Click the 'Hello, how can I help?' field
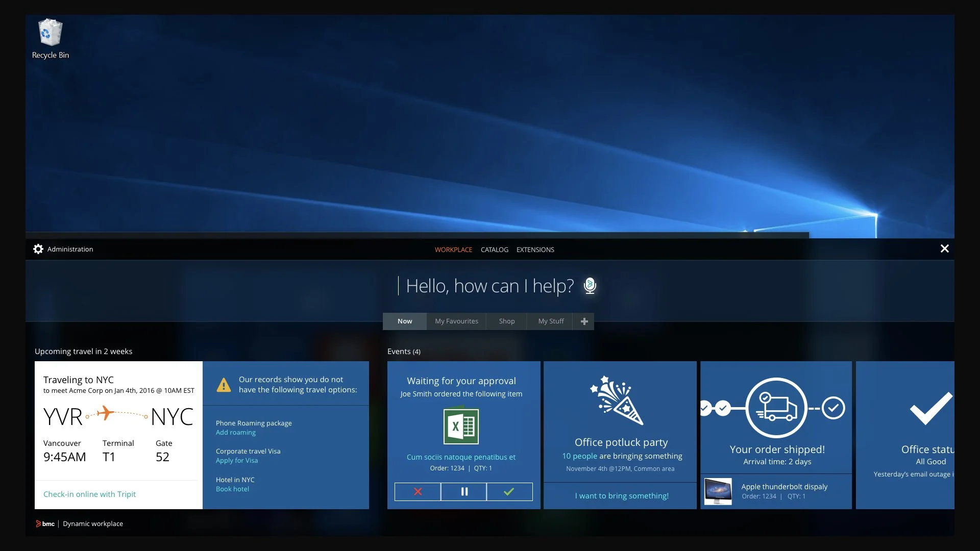Screen dimensions: 980x551 click(x=489, y=286)
